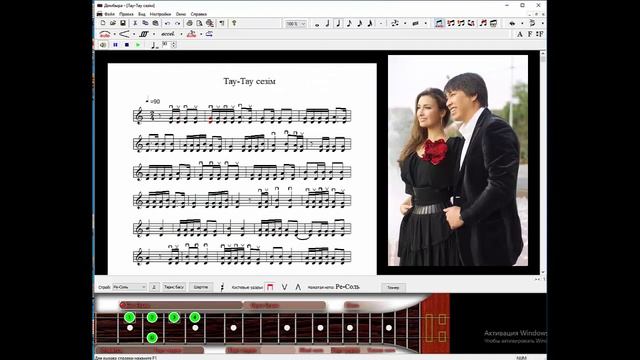Click the vertical scrollbar of score area
This screenshot has height=360, width=640.
coord(543,162)
